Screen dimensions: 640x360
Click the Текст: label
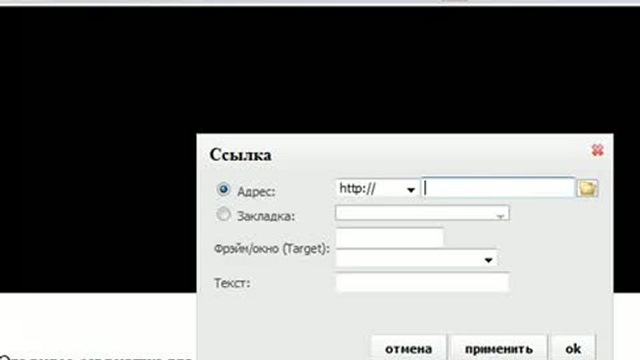pos(232,283)
